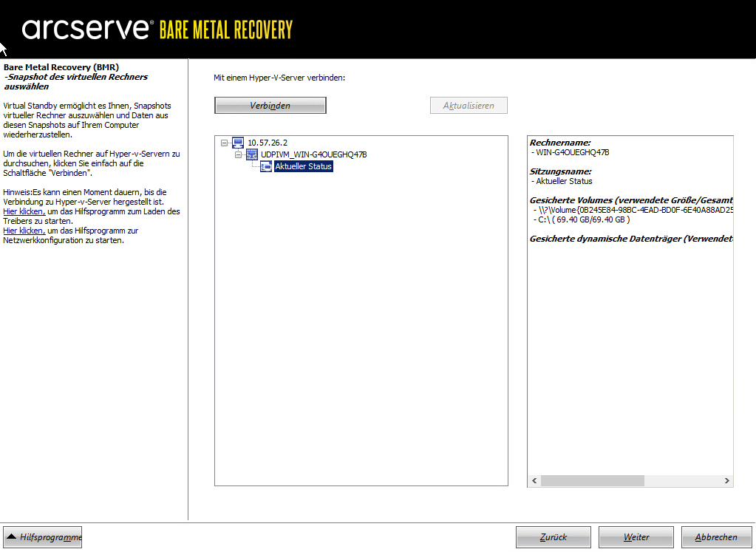The width and height of the screenshot is (756, 552).
Task: Select UDPIVM_WIN-G4OUEGHQ47B in the tree
Action: [314, 154]
